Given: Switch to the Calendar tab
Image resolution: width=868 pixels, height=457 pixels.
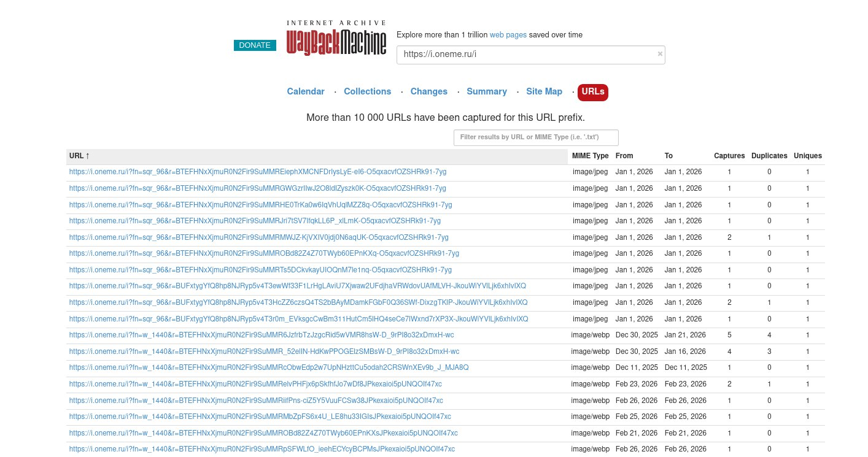Looking at the screenshot, I should 306,92.
